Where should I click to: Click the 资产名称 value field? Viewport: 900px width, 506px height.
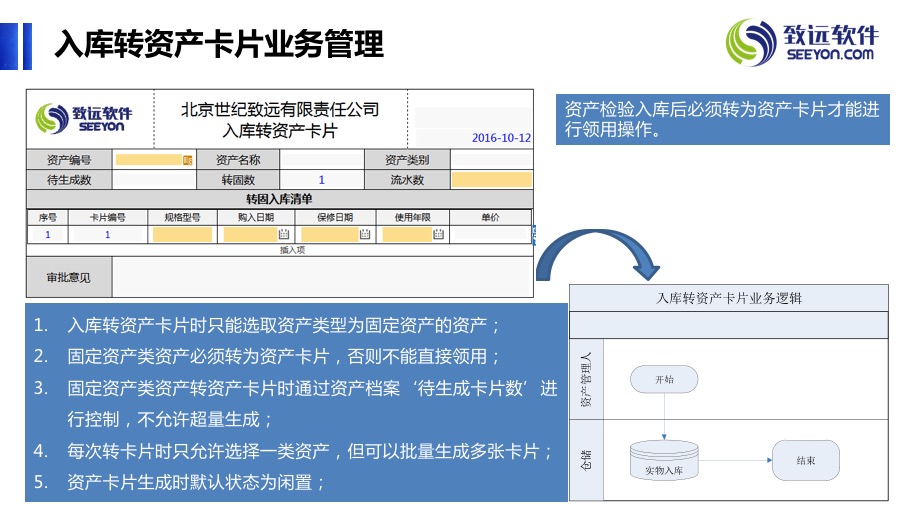321,160
